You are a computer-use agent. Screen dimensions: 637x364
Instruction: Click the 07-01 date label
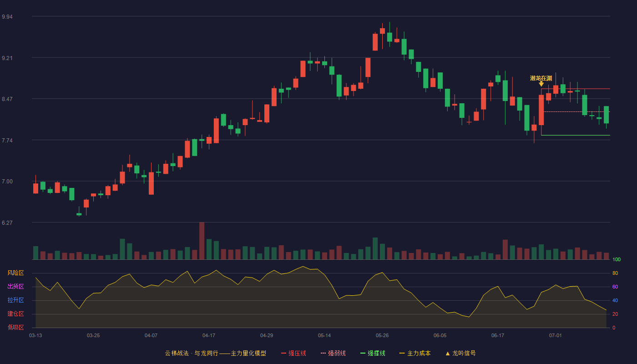click(556, 335)
